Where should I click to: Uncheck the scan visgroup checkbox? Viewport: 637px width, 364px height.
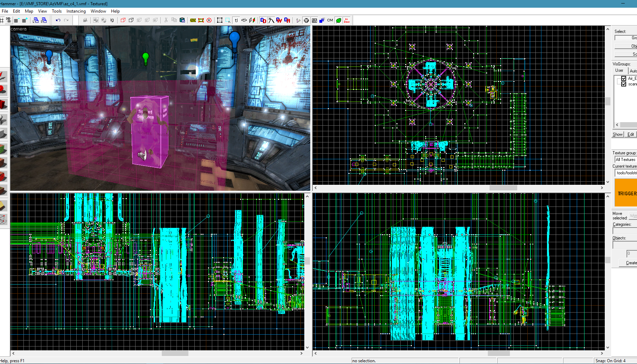pyautogui.click(x=624, y=84)
